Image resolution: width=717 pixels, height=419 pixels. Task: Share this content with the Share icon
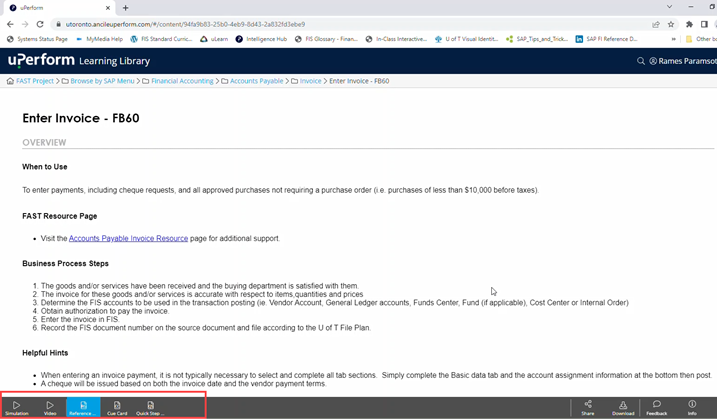[x=588, y=407]
